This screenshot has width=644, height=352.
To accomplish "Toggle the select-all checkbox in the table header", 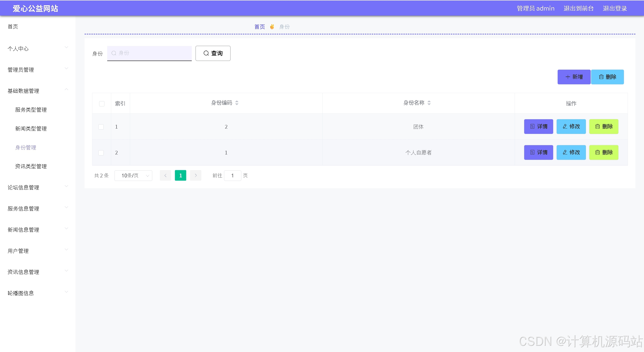I will coord(102,104).
